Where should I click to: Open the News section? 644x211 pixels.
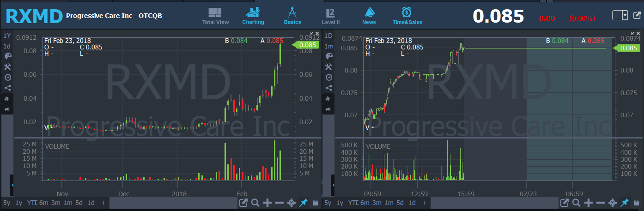(369, 16)
